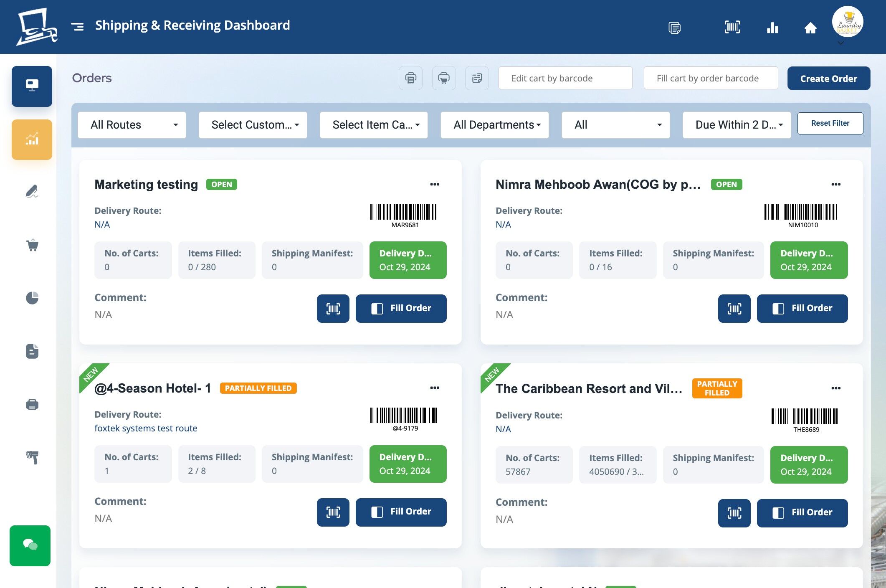Focus the Edit cart by barcode field
The height and width of the screenshot is (588, 886).
[565, 78]
